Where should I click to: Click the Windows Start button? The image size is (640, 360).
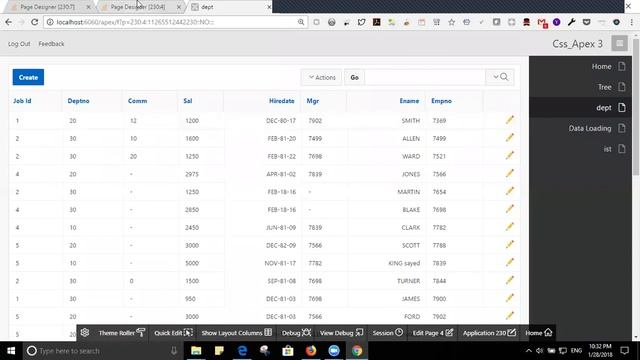[11, 351]
